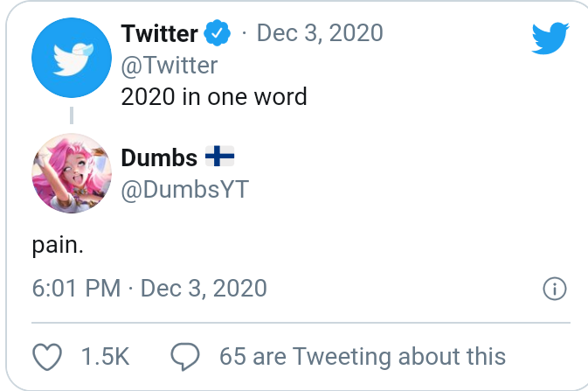This screenshot has height=391, width=588.
Task: Click the 1.5K likes count
Action: click(x=105, y=357)
